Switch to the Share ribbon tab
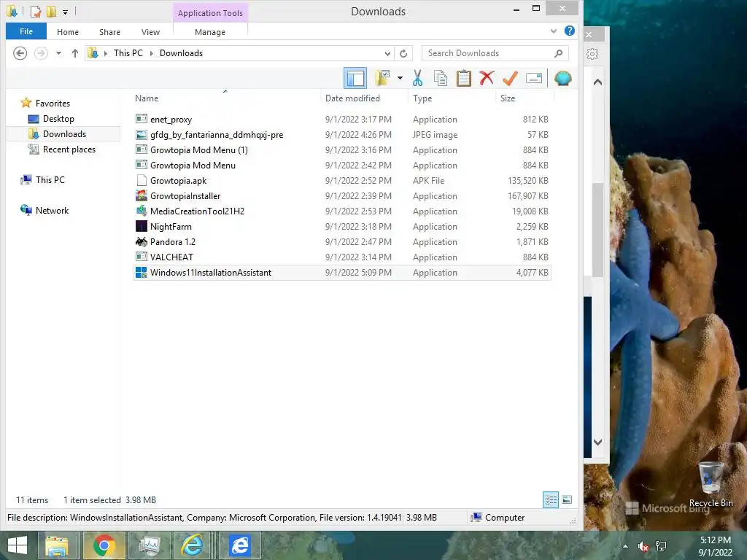747x560 pixels. click(109, 32)
